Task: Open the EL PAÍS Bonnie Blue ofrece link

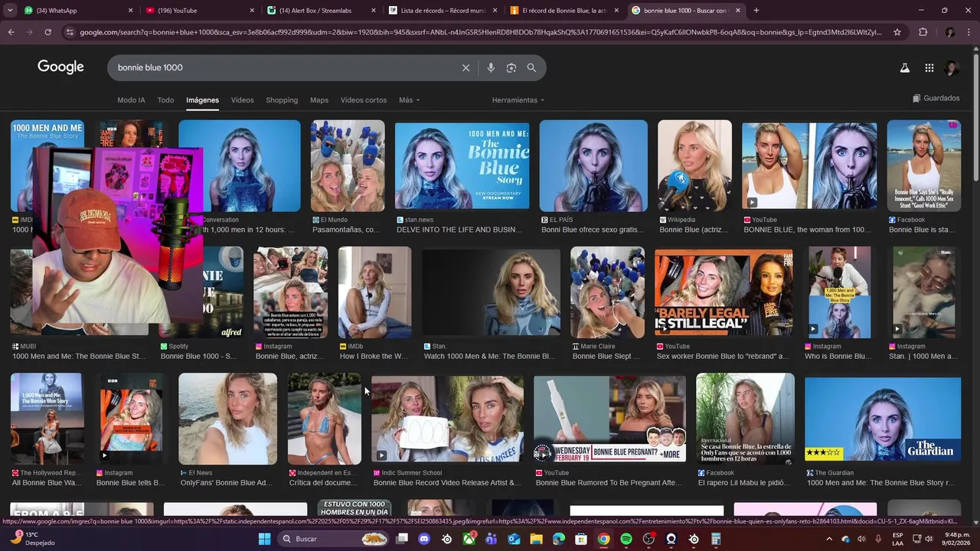Action: (593, 230)
